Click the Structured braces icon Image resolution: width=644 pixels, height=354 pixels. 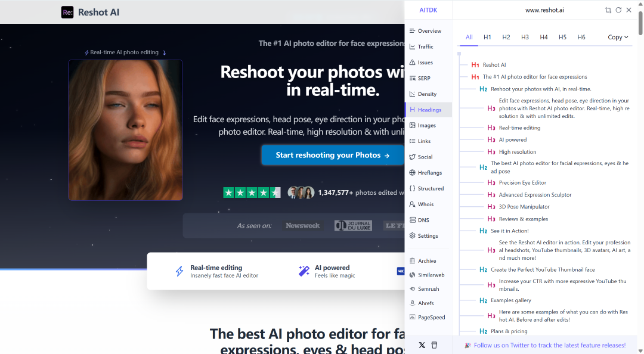[x=413, y=188]
